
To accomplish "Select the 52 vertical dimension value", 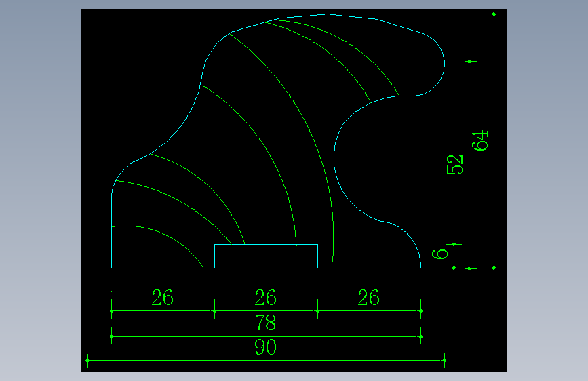I will pyautogui.click(x=455, y=165).
